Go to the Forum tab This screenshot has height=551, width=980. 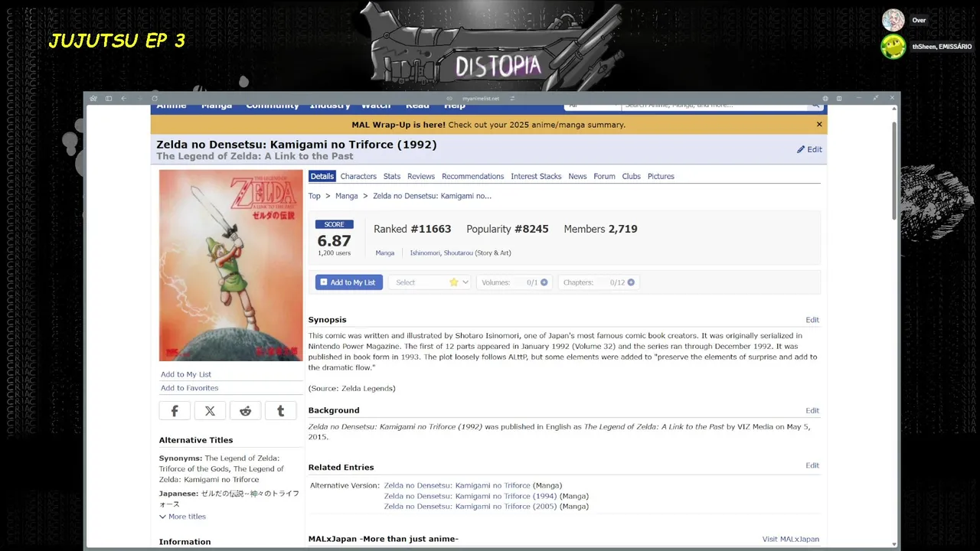[604, 176]
